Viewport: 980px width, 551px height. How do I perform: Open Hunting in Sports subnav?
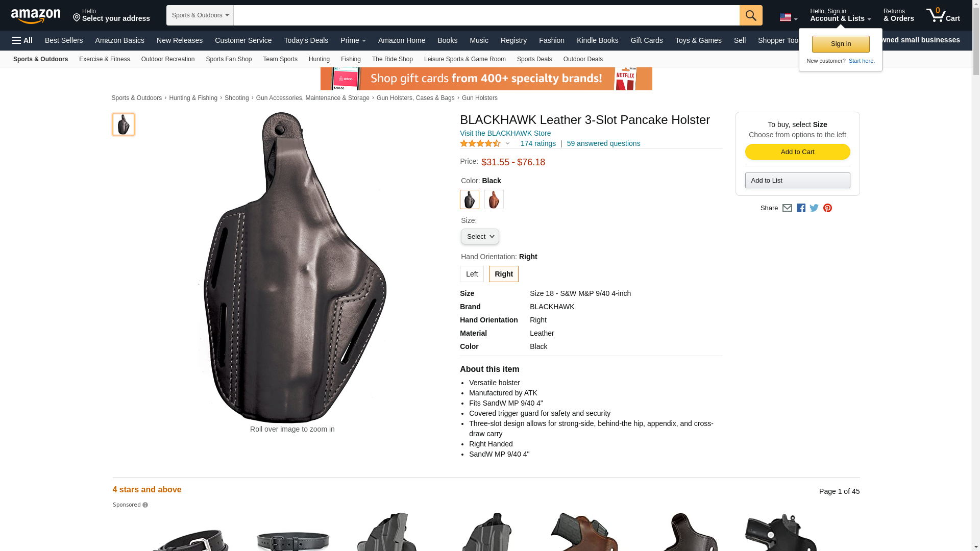319,59
